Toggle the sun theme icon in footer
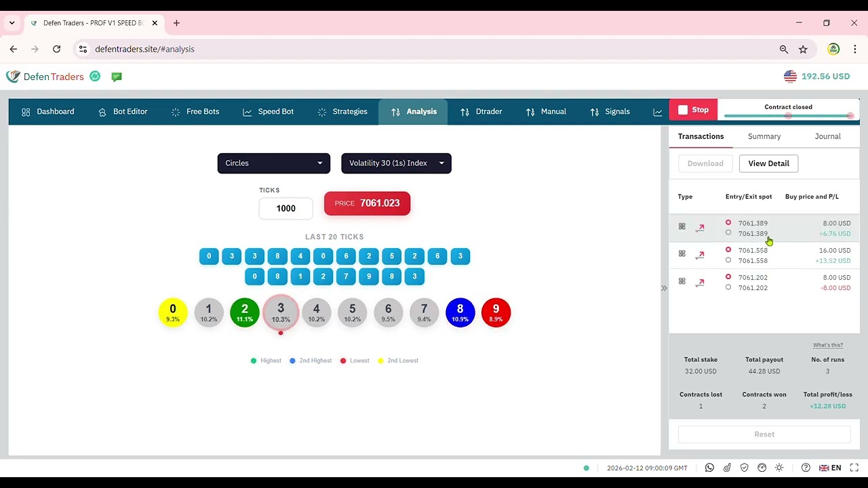 click(x=779, y=468)
